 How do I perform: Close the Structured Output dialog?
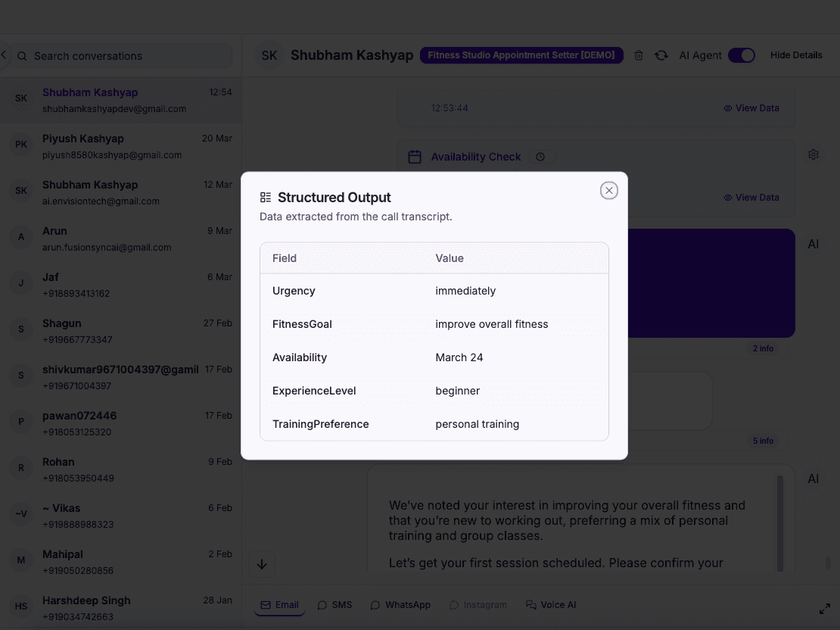click(609, 190)
